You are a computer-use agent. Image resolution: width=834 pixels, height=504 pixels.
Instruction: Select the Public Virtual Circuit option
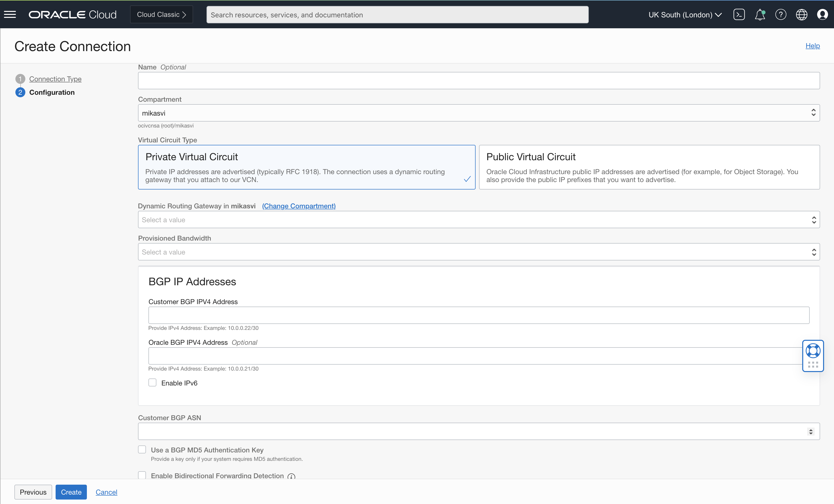(649, 167)
